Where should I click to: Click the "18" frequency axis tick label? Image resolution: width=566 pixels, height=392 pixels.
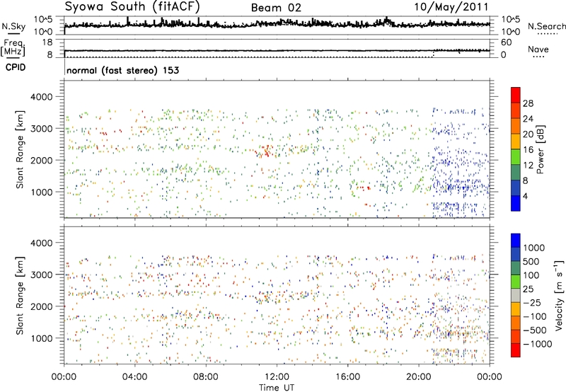tap(47, 42)
